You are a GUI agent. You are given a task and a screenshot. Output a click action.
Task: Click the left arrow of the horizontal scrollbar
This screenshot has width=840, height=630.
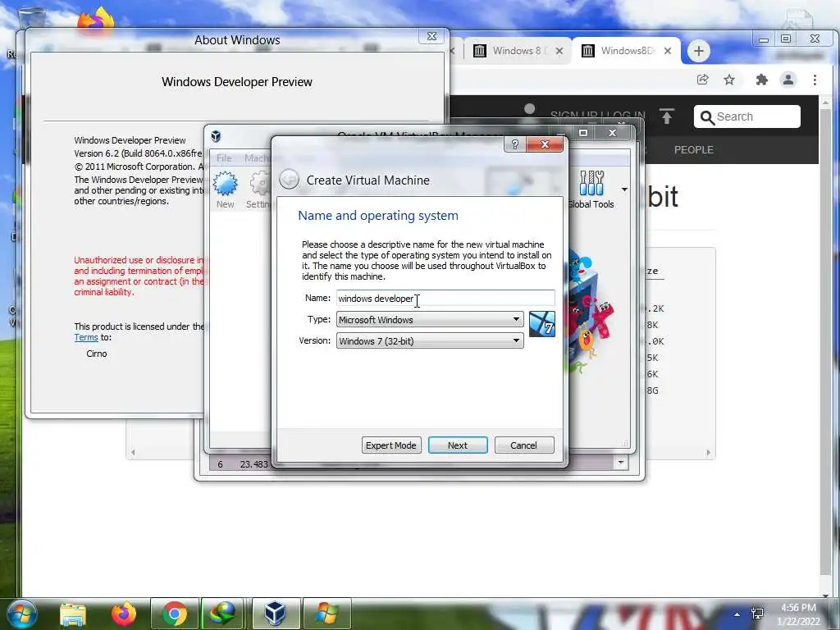pyautogui.click(x=133, y=453)
